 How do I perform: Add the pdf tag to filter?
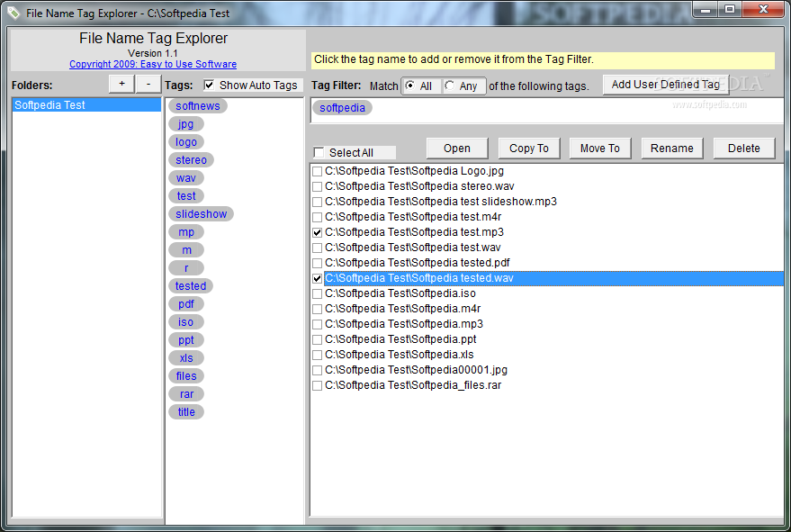(x=186, y=304)
